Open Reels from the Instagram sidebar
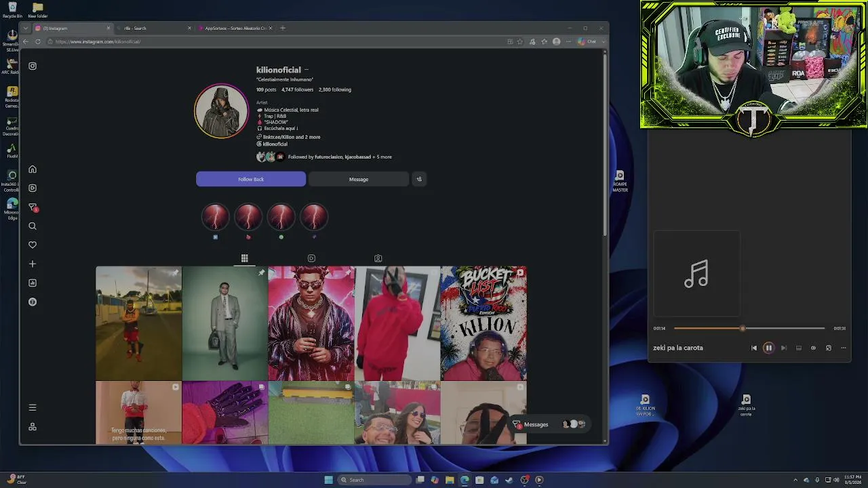Viewport: 868px width, 488px height. (x=33, y=188)
